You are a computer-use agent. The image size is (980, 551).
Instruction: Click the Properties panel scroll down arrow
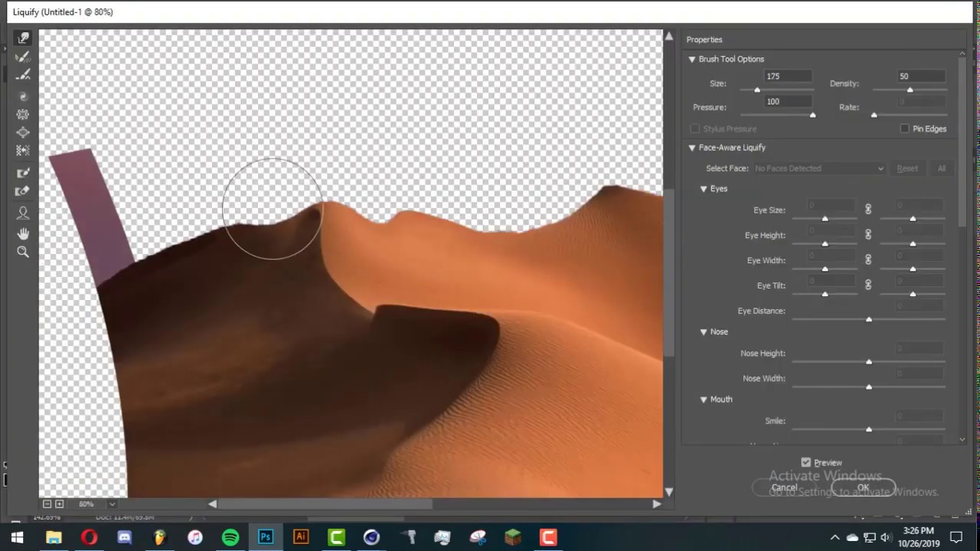pos(962,439)
